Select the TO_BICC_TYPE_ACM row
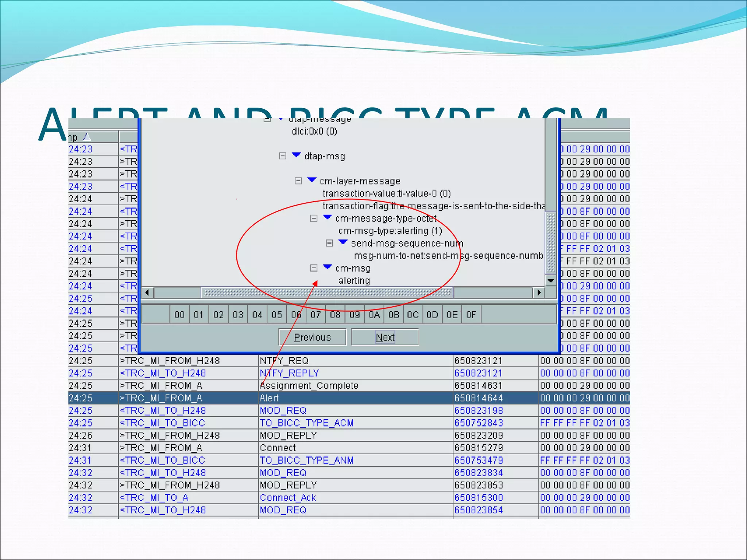This screenshot has width=747, height=560. (x=349, y=423)
